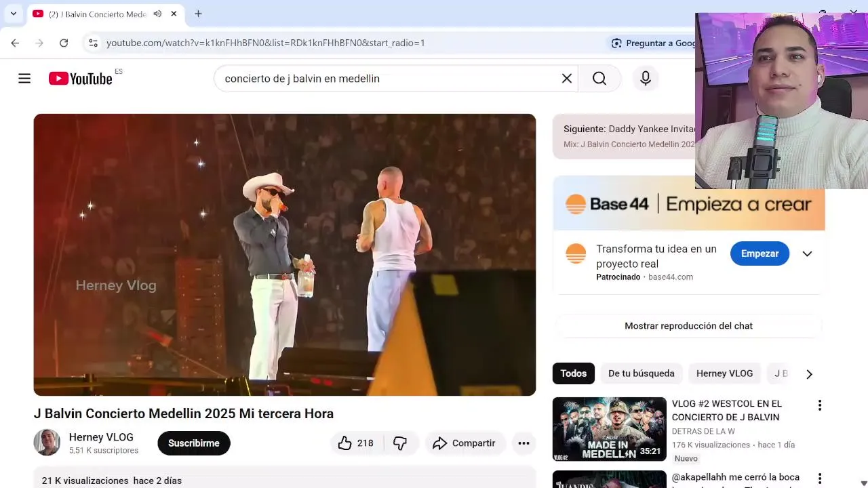868x488 pixels.
Task: Mute the tab via speaker icon
Action: point(157,14)
